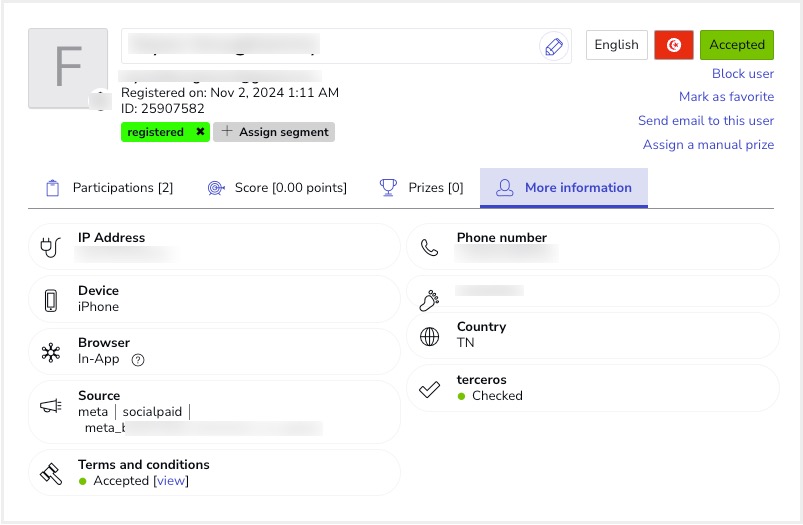
Task: Click the Block user link
Action: 743,73
